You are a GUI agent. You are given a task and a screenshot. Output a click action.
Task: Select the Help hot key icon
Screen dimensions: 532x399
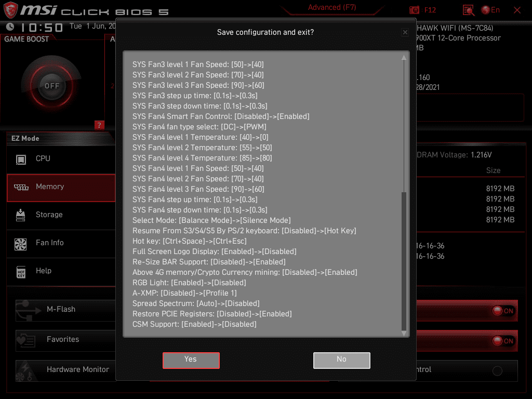[x=21, y=272]
